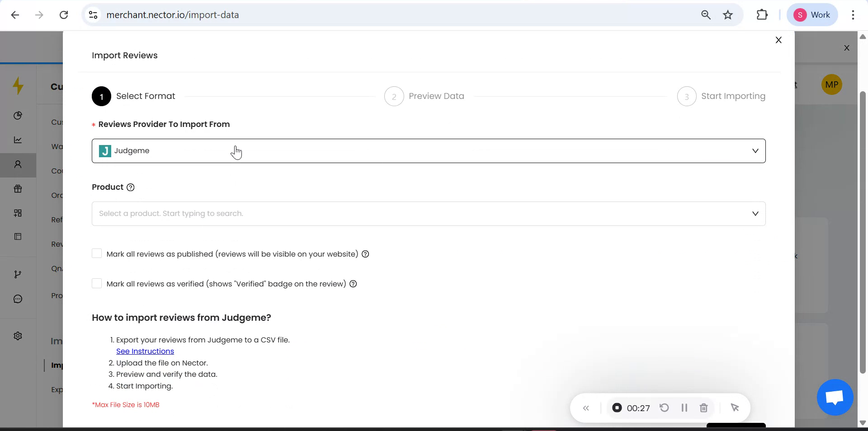
Task: Enable mark all reviews as verified
Action: click(97, 284)
